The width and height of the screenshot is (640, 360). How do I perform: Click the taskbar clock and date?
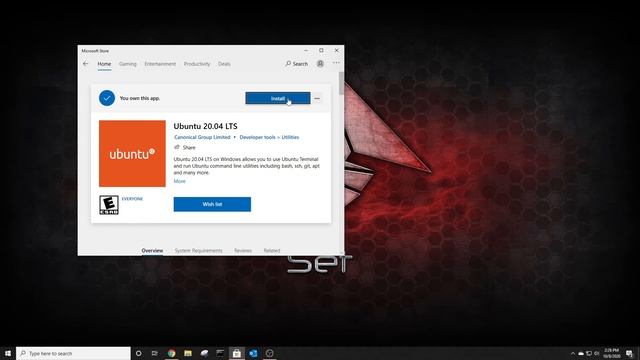point(611,353)
